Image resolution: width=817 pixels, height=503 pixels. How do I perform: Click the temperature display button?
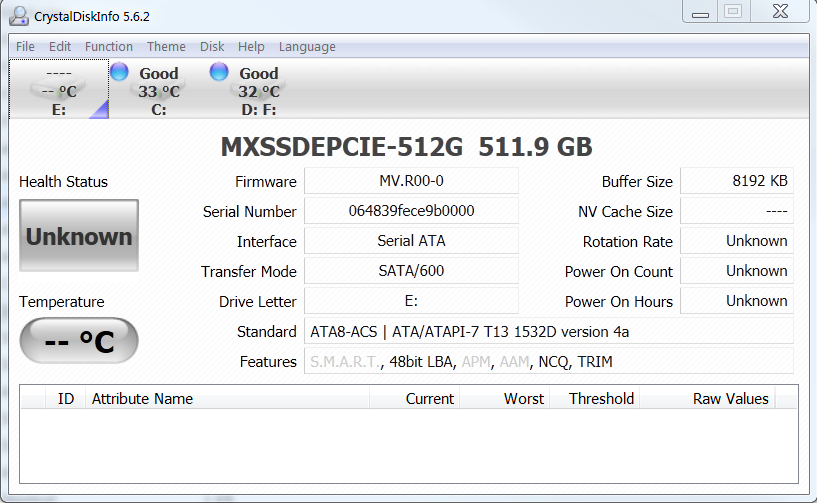coord(79,342)
